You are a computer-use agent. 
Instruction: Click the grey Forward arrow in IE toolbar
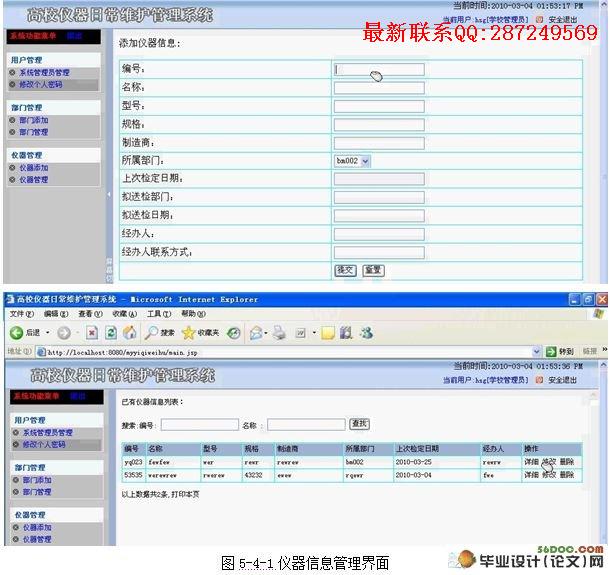tap(64, 333)
